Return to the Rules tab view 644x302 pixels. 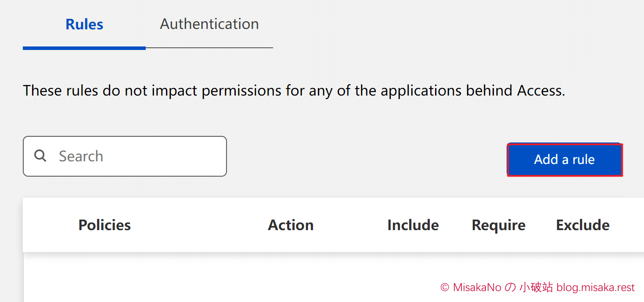(84, 24)
